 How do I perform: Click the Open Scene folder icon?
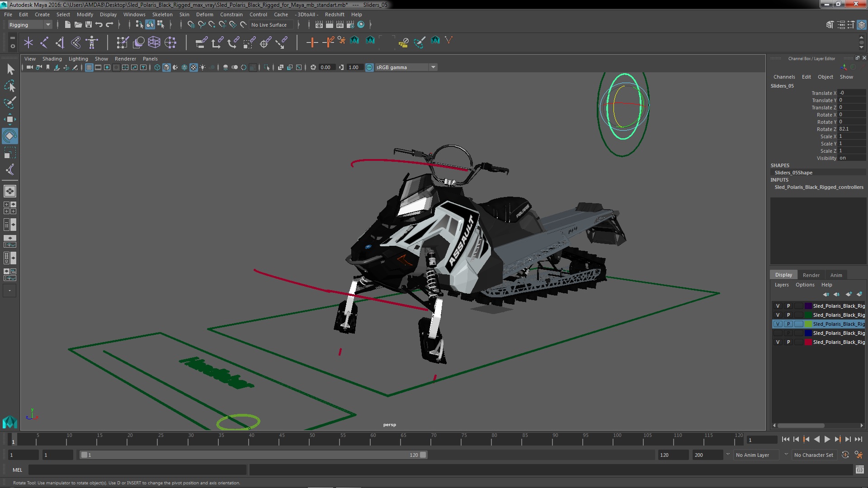[78, 25]
